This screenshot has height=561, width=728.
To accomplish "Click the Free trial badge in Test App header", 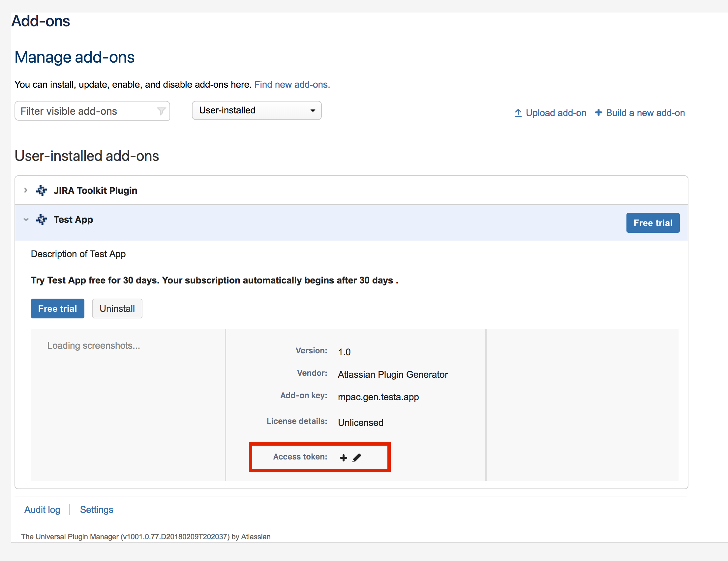I will [x=653, y=222].
